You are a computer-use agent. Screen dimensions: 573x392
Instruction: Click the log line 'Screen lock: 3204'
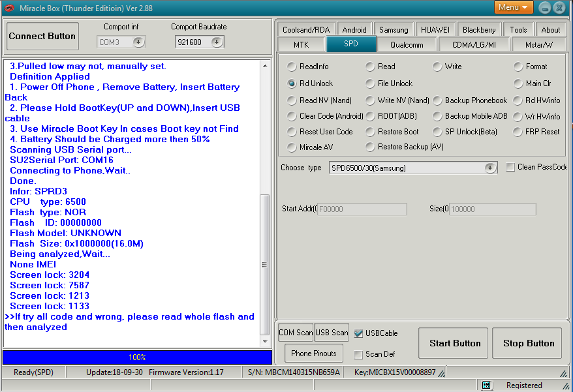pyautogui.click(x=50, y=275)
